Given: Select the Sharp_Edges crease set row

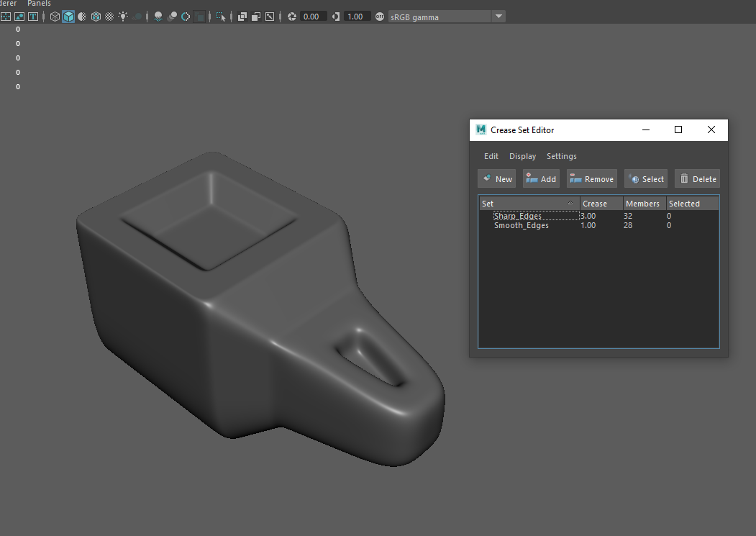Looking at the screenshot, I should coord(598,216).
